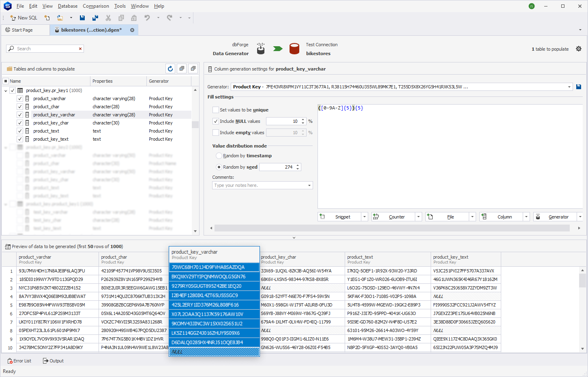Click the save generator disk icon
Screen dimensions: 588x377
[x=579, y=87]
